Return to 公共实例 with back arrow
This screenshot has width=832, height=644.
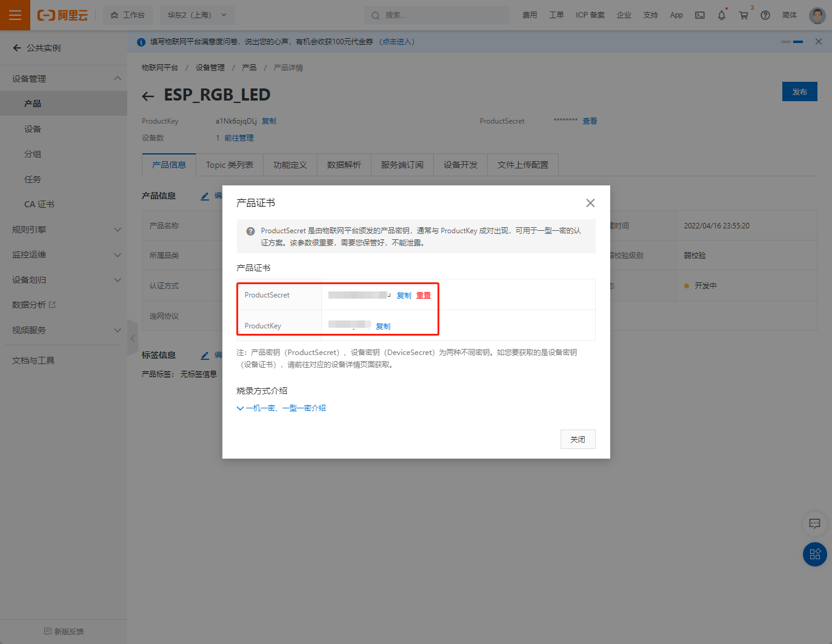(17, 48)
